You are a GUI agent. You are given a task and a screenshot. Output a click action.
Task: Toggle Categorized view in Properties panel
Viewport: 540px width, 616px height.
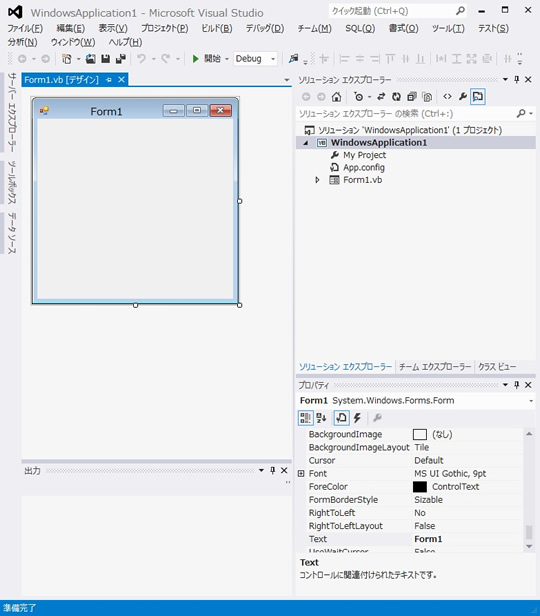click(x=305, y=418)
